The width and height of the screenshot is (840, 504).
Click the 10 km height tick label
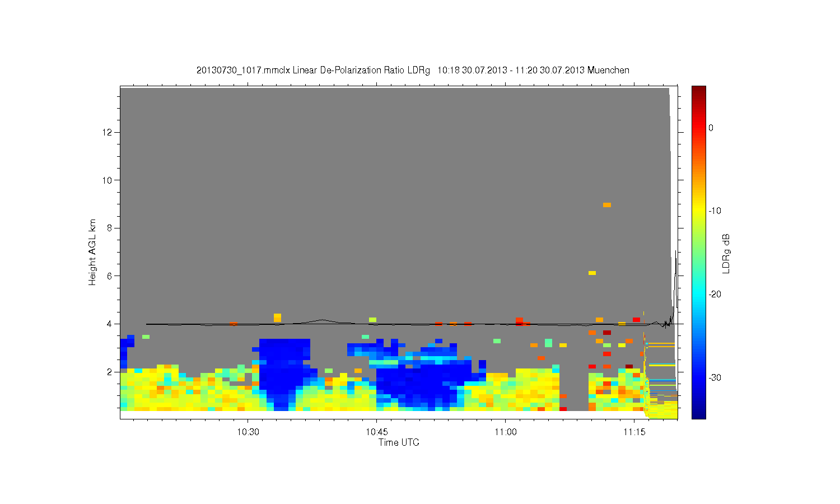[x=109, y=180]
